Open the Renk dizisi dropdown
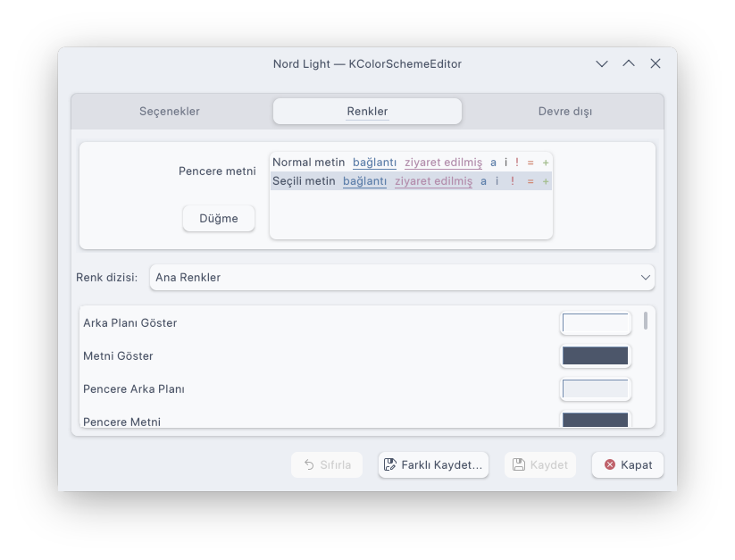The height and width of the screenshot is (560, 735). [402, 278]
